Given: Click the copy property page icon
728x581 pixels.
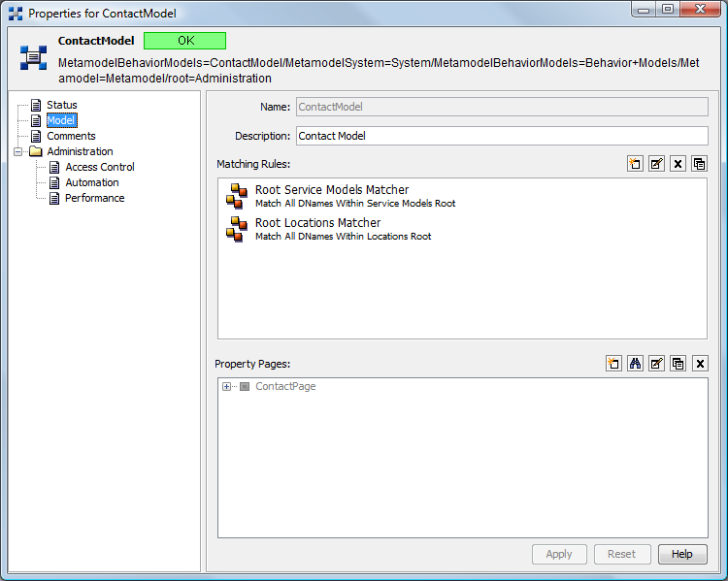Looking at the screenshot, I should [x=678, y=364].
